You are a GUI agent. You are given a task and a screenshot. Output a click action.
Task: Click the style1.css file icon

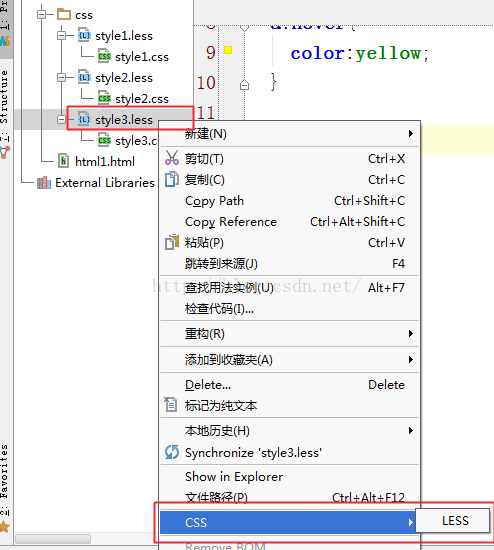[104, 56]
